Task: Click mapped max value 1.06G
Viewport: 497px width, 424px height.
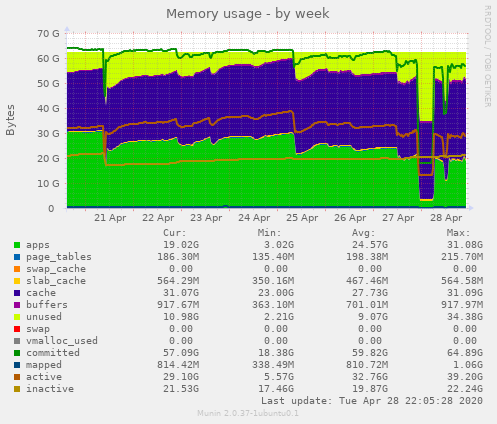Action: (x=468, y=365)
